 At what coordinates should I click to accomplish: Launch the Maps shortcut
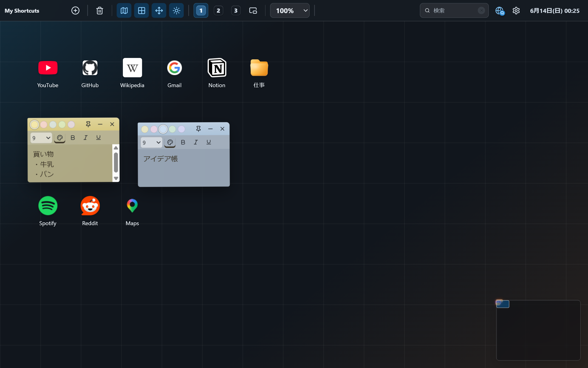coord(132,206)
